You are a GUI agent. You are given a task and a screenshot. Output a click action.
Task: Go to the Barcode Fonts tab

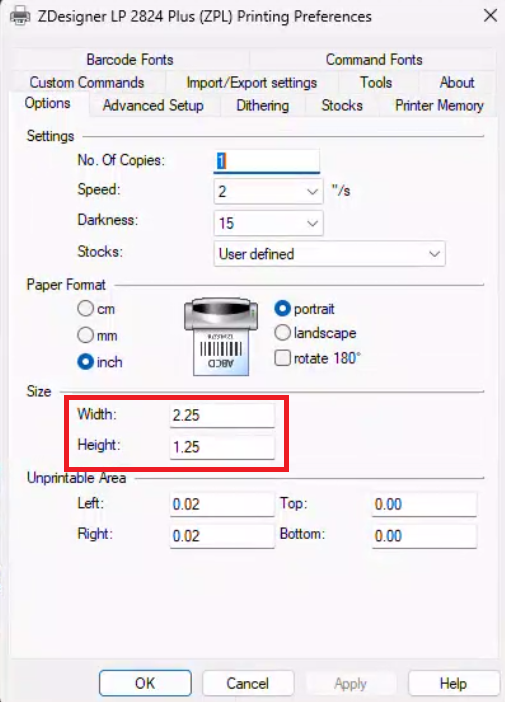130,60
